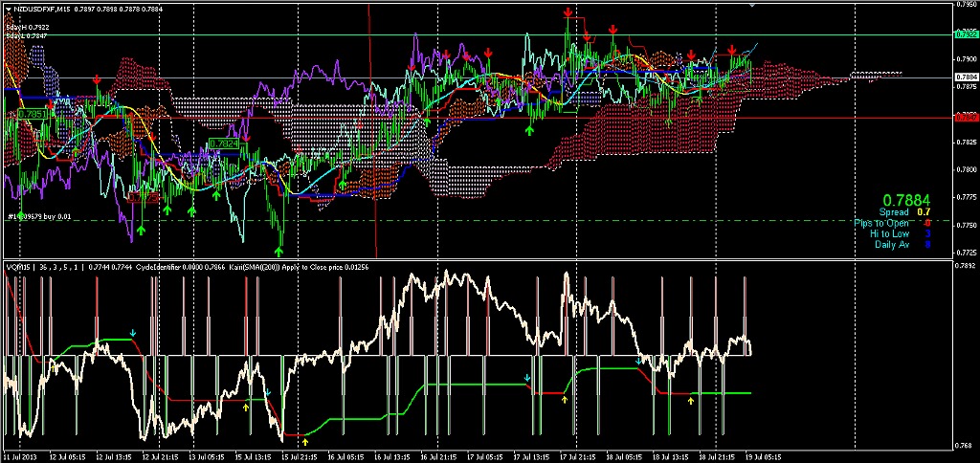Click the Pips to Open readout
This screenshot has height=463, width=980.
click(893, 223)
